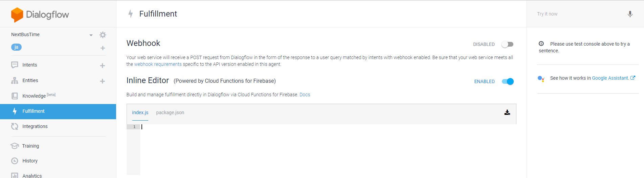Viewport: 644px width, 178px height.
Task: Switch to the package.json tab
Action: coord(170,112)
